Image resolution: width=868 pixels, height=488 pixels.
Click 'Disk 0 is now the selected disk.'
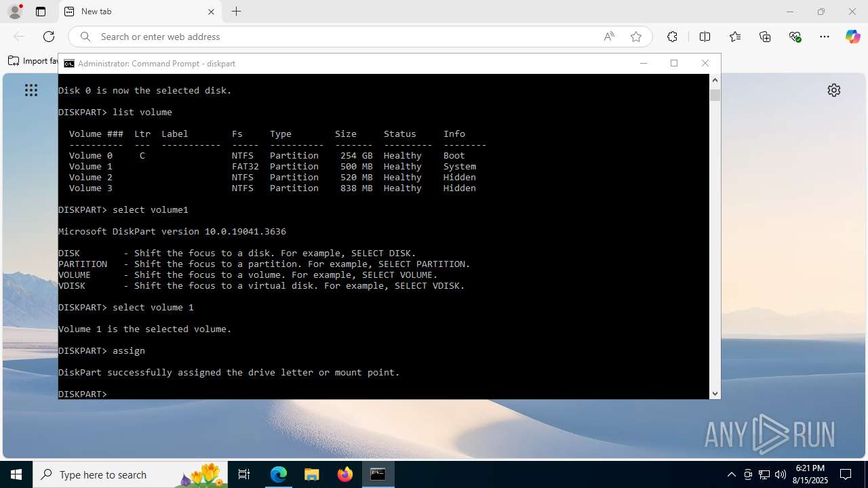pyautogui.click(x=145, y=90)
